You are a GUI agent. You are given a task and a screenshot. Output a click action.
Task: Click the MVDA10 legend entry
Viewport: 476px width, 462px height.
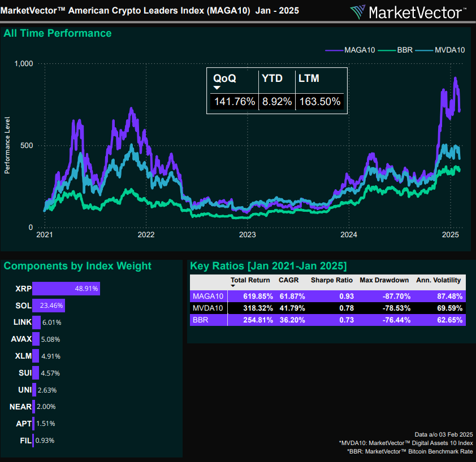point(440,50)
